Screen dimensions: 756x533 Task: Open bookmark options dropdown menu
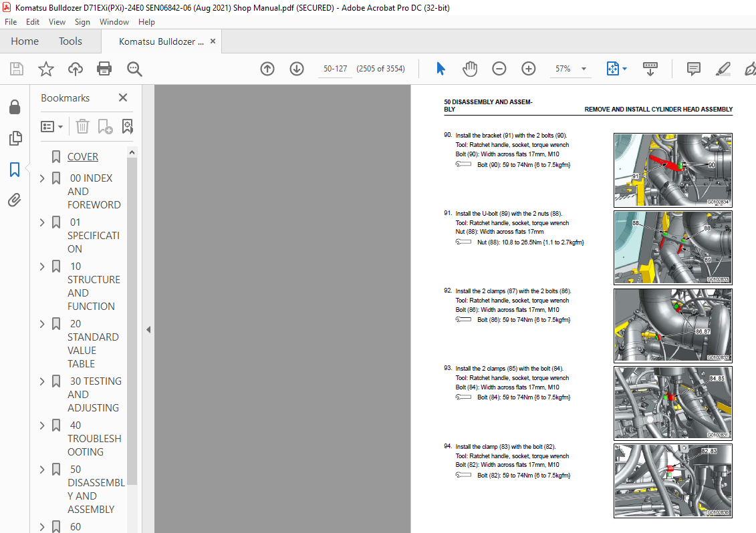tap(52, 127)
